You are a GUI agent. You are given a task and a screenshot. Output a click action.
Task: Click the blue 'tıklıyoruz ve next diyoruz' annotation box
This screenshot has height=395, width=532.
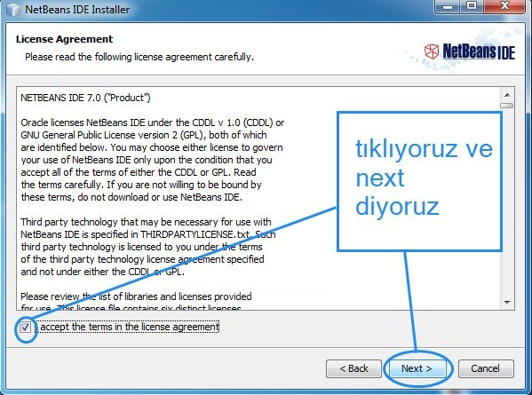[419, 182]
